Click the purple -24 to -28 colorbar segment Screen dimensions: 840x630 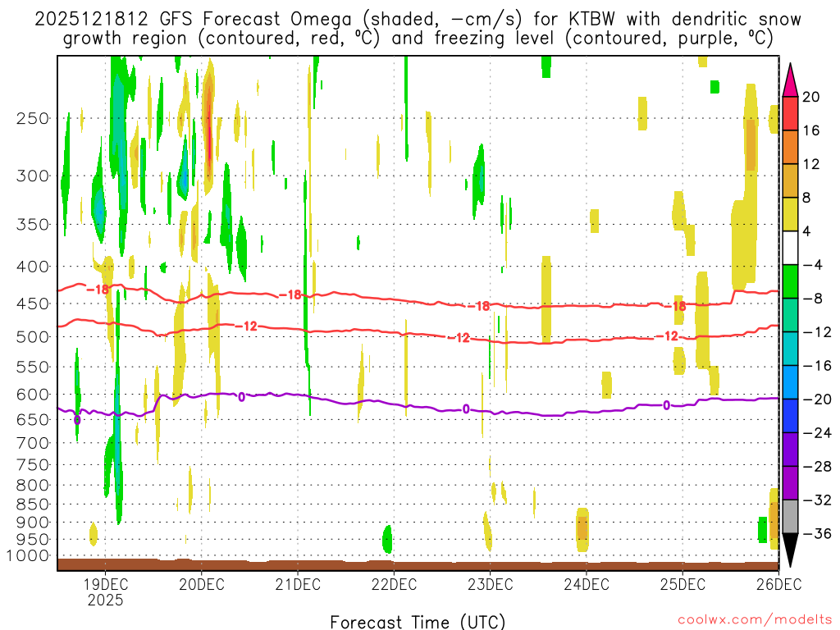pos(790,450)
